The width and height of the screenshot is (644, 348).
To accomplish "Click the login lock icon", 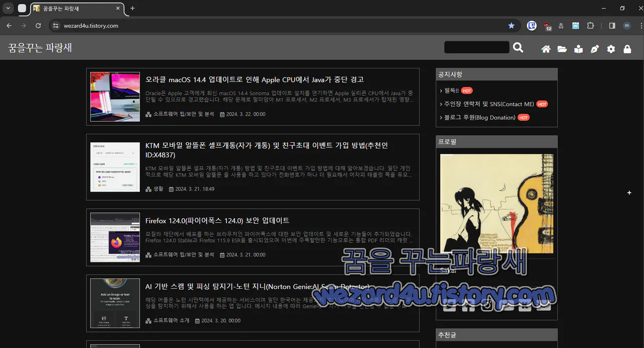I will (x=627, y=49).
